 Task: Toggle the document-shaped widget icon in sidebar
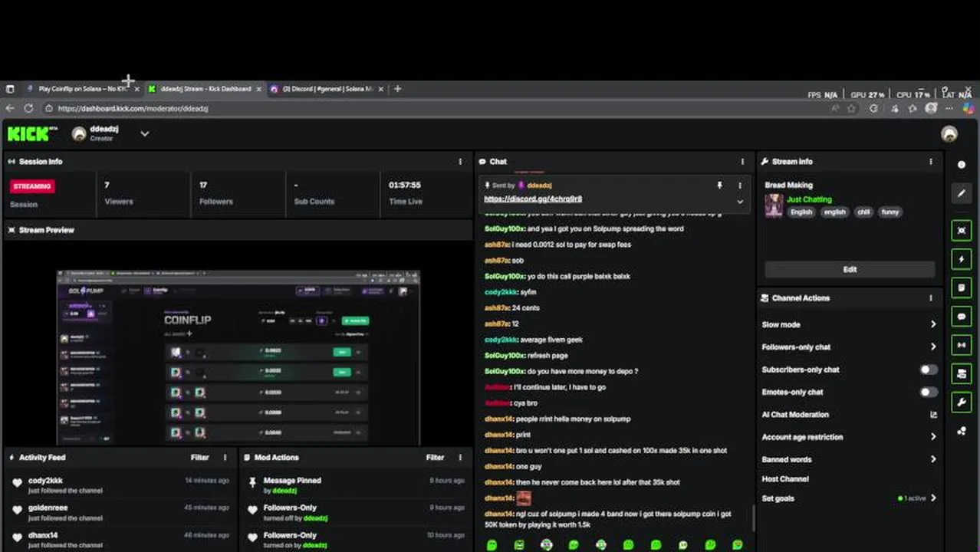tap(962, 287)
